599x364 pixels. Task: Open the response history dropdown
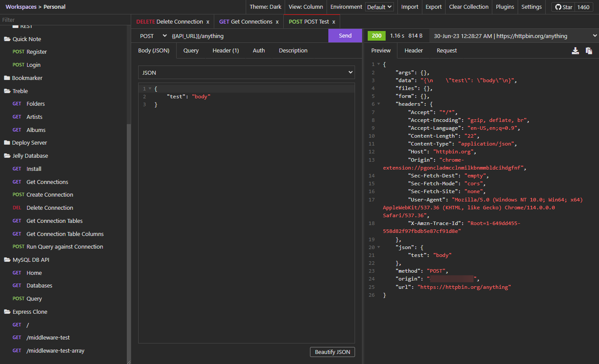tap(514, 36)
